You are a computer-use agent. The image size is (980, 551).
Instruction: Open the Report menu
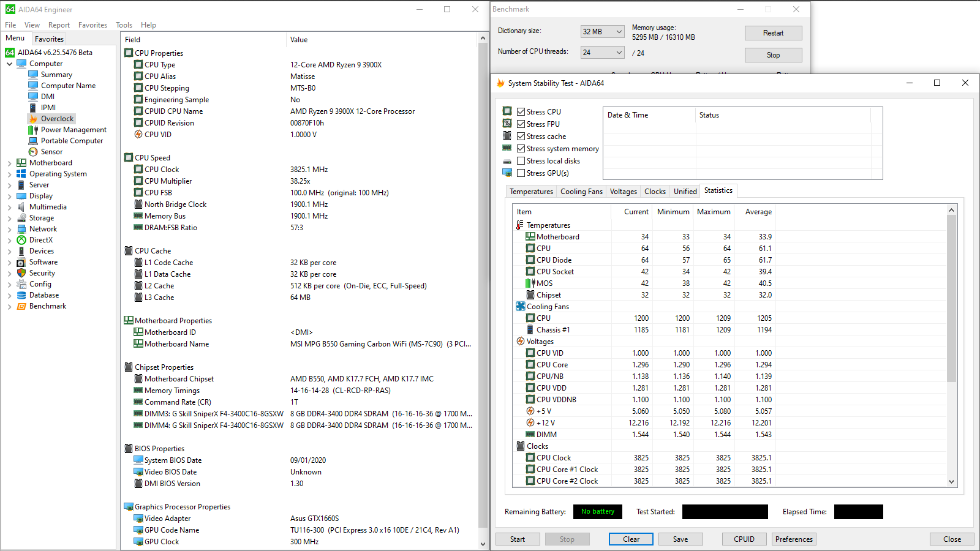point(59,25)
